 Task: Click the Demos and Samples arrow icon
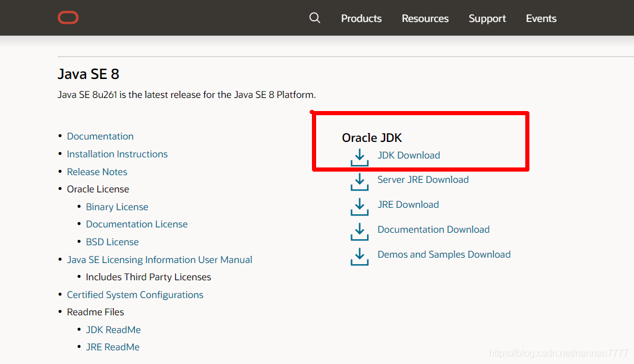click(359, 257)
